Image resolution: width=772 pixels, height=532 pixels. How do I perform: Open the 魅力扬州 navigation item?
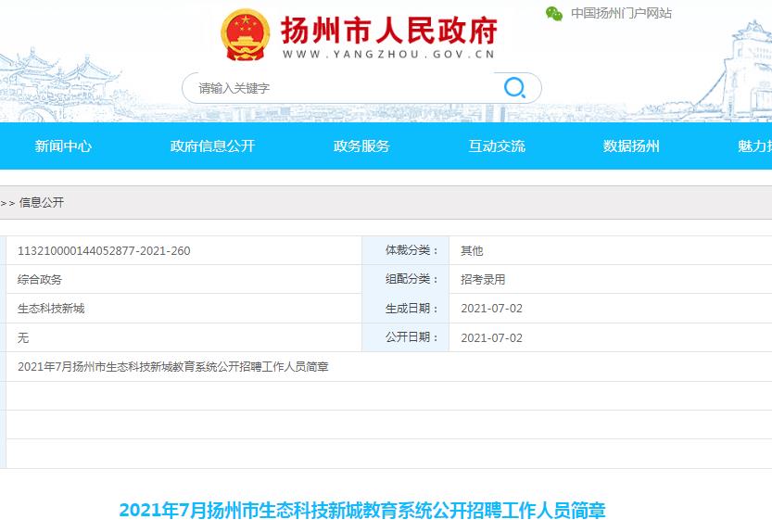coord(753,146)
